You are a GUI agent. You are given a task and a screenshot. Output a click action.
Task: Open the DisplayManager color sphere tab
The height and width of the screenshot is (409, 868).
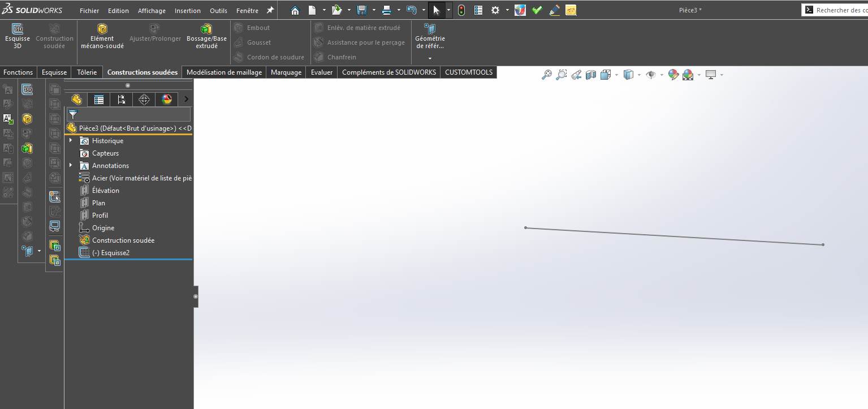pos(166,100)
